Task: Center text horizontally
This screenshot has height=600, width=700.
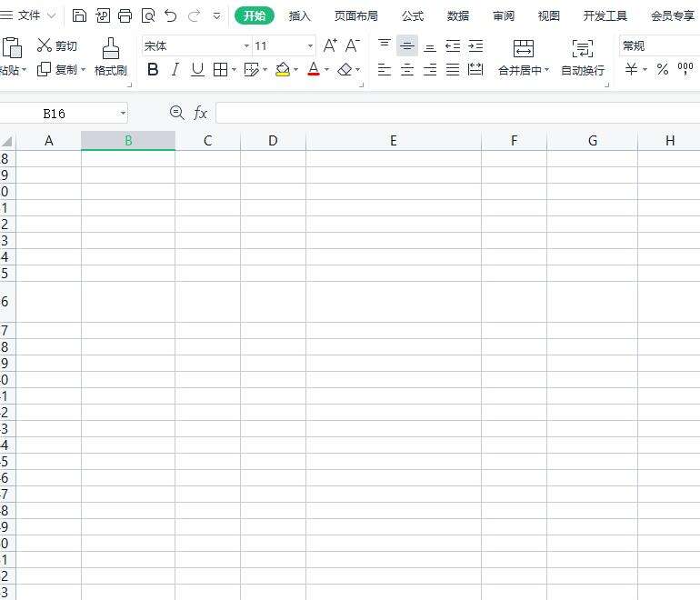Action: tap(407, 70)
